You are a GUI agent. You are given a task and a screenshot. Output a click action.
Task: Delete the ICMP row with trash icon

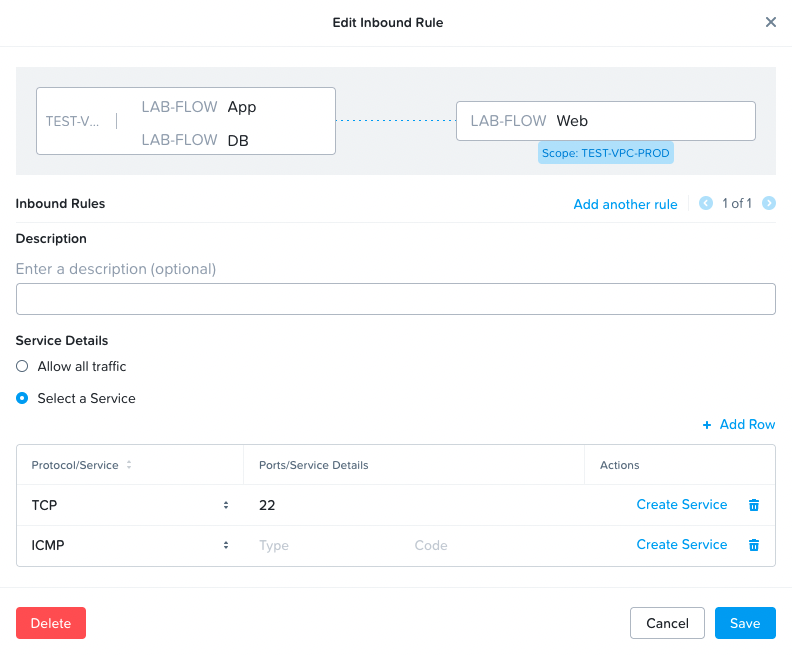point(754,545)
